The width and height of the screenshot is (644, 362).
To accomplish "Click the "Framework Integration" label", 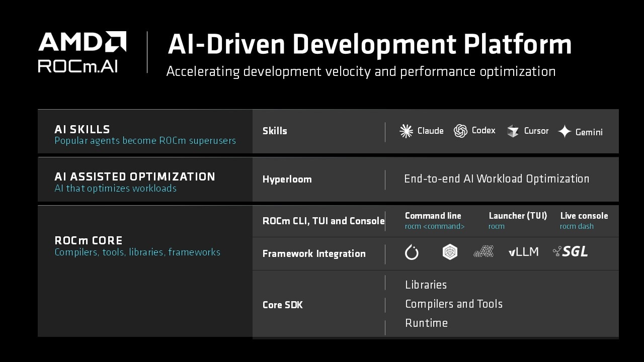I will tap(314, 254).
